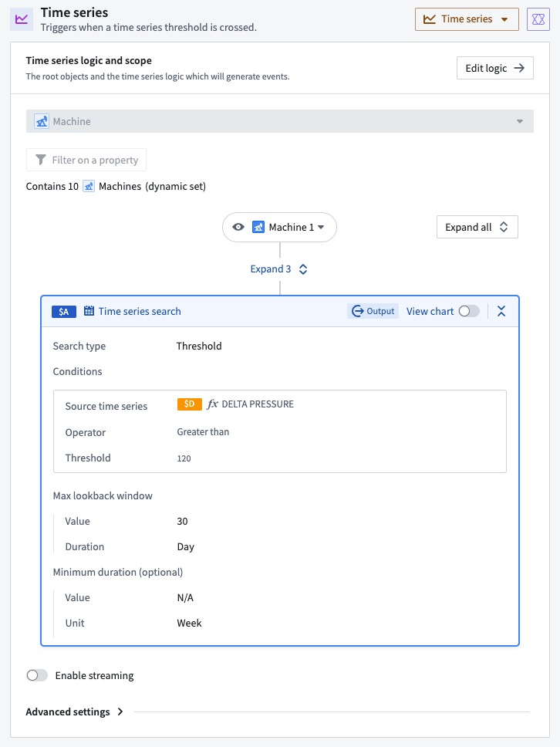Click the $D source variable tag
Image resolution: width=560 pixels, height=747 pixels.
190,404
